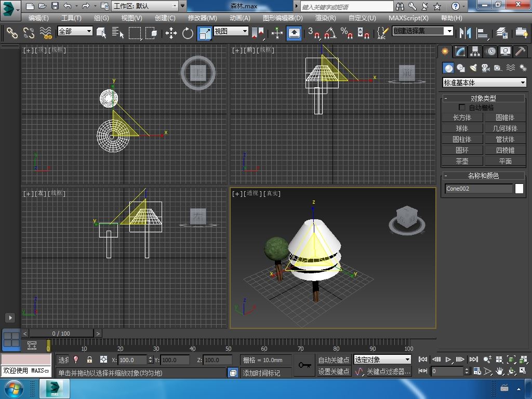Activate the Select and Move tool
532x399 pixels.
(x=171, y=33)
